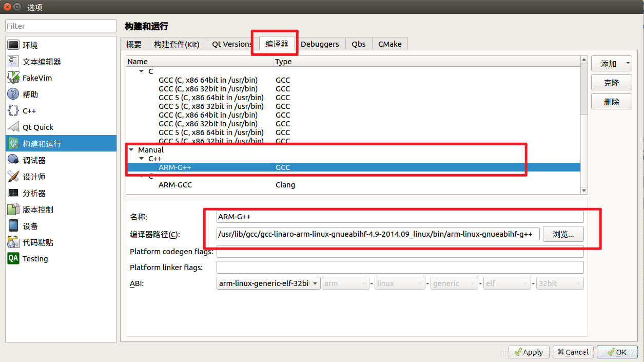Image resolution: width=644 pixels, height=362 pixels.
Task: Select the 编译器 compilers tab
Action: (x=277, y=44)
